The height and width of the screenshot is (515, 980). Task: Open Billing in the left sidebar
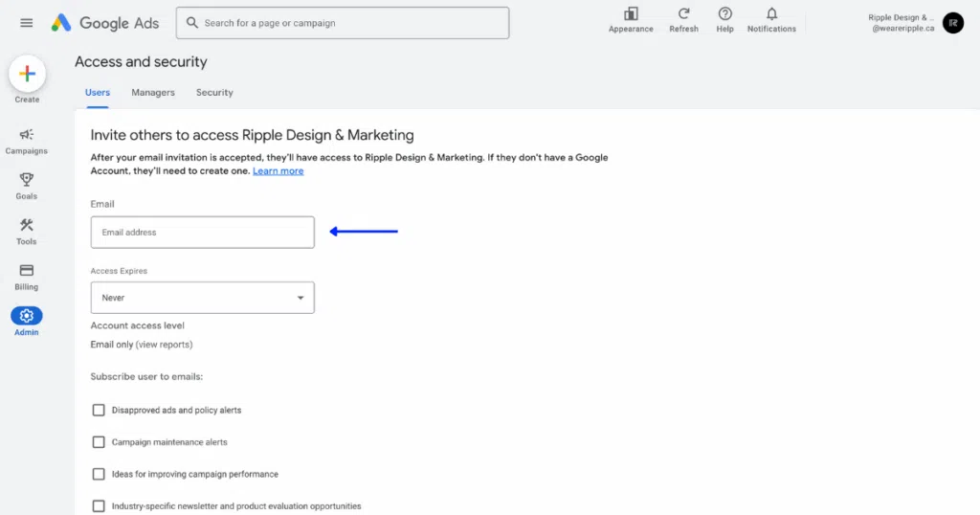click(27, 271)
